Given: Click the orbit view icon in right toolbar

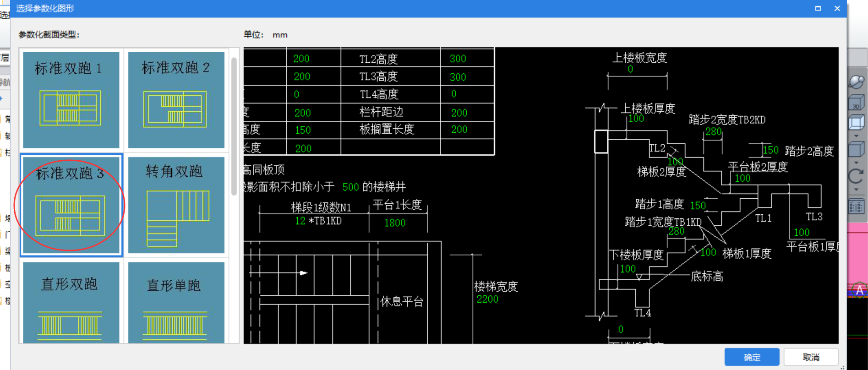Looking at the screenshot, I should [x=856, y=82].
